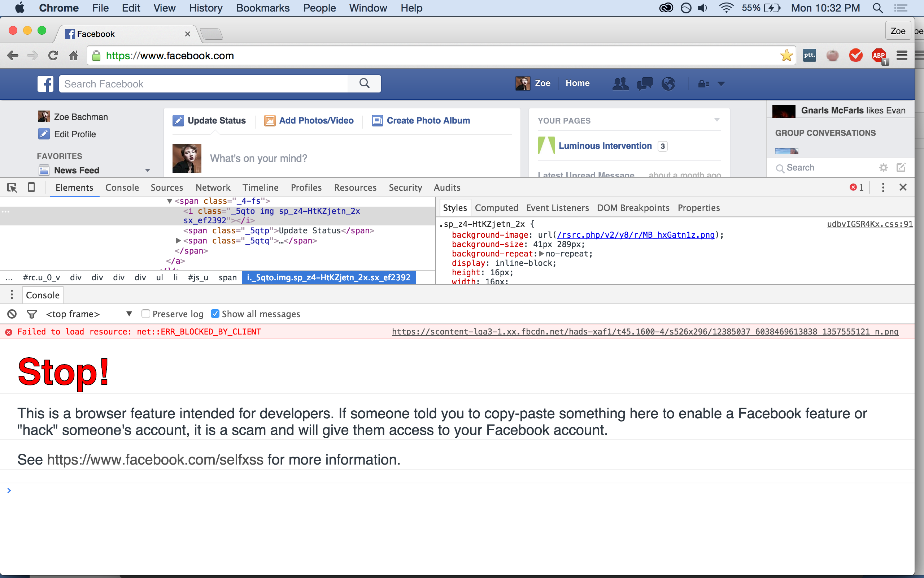Open a new Chrome tab
Viewport: 924px width, 578px height.
coord(212,34)
